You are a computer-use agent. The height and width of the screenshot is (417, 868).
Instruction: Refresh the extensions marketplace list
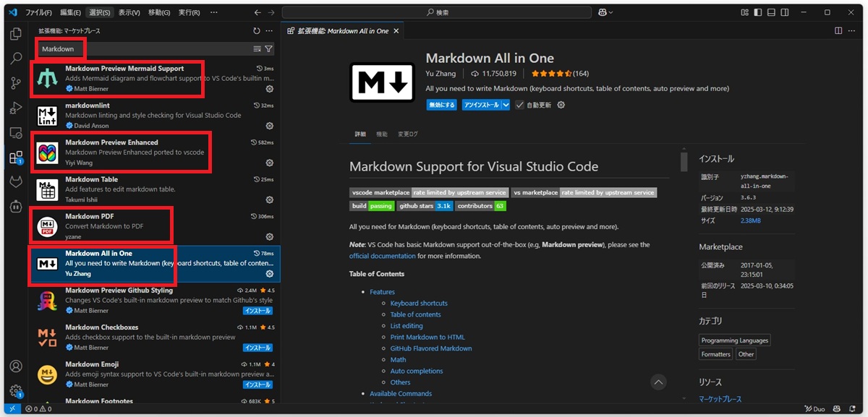point(256,31)
